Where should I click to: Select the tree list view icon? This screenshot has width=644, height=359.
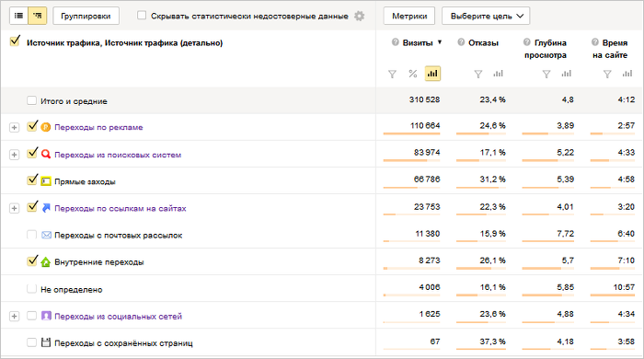click(38, 16)
